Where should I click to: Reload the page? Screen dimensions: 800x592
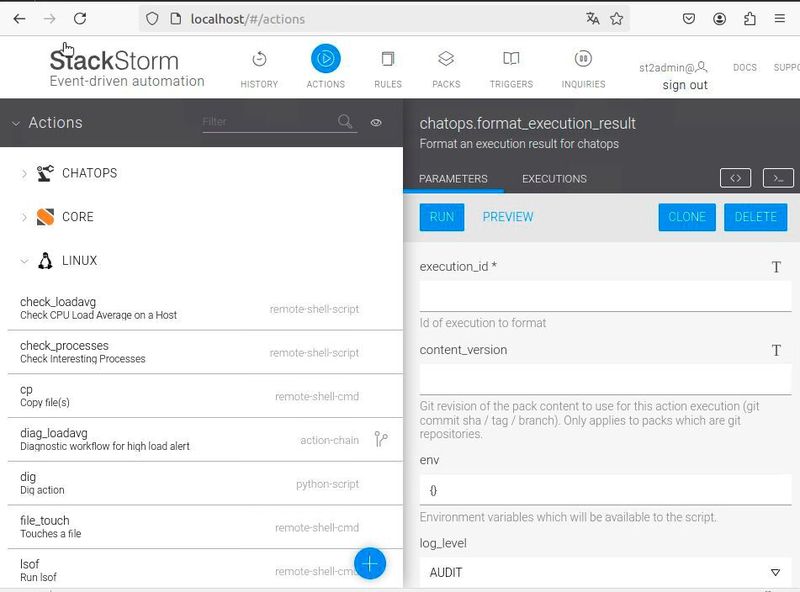[80, 19]
